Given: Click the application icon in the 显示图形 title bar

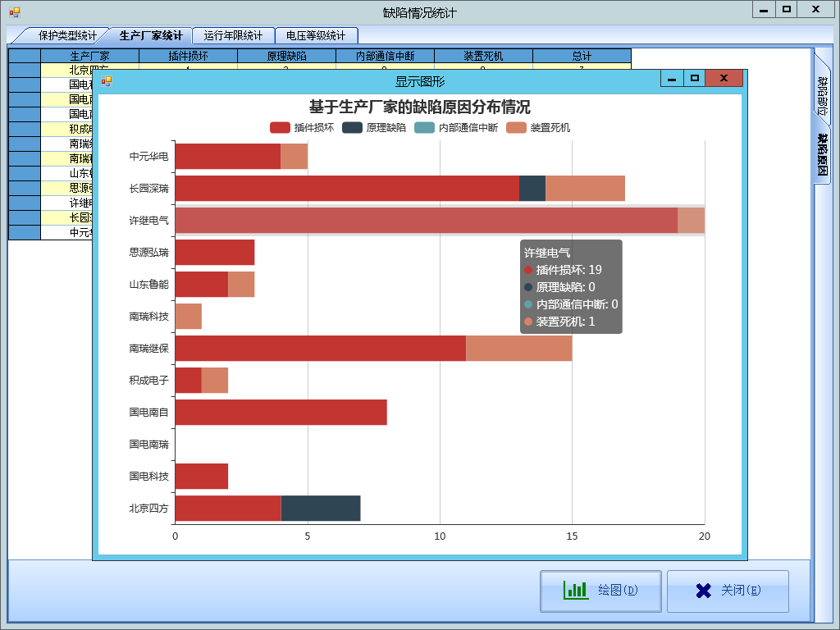Looking at the screenshot, I should (105, 77).
